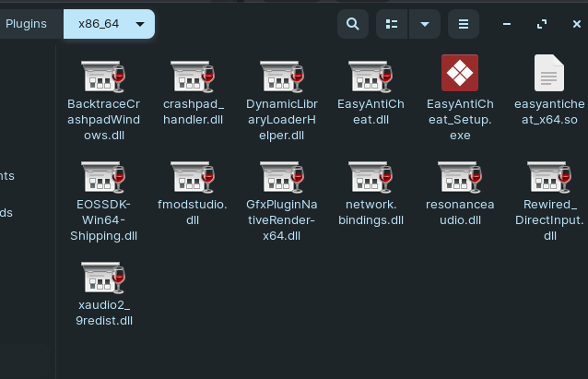588x379 pixels.
Task: Go to the Plugins folder in the path bar
Action: [26, 24]
